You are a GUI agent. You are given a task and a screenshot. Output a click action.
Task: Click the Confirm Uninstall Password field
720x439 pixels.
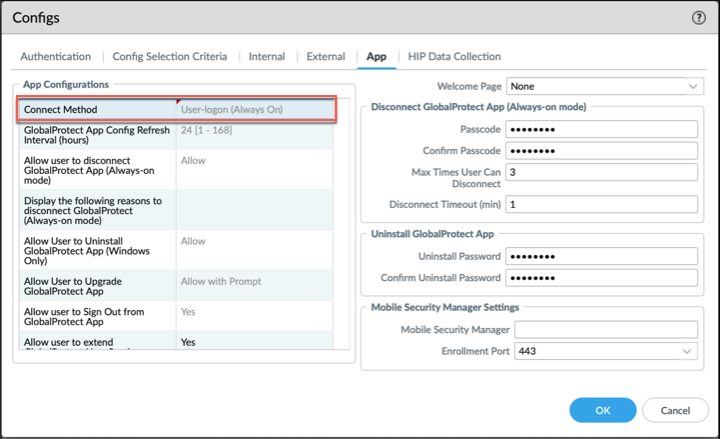click(601, 277)
